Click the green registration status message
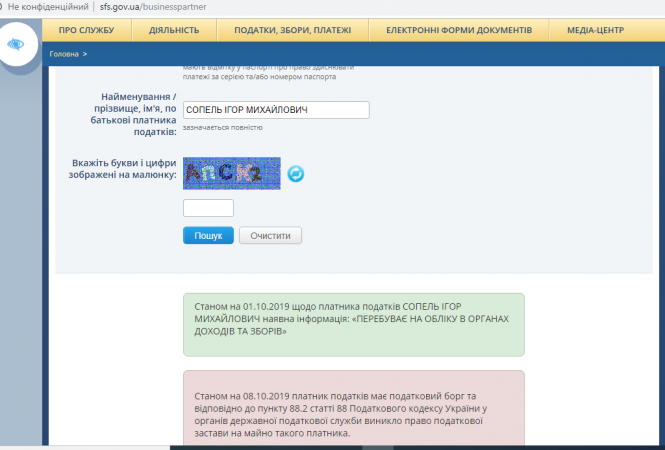The height and width of the screenshot is (450, 665). coord(353,324)
